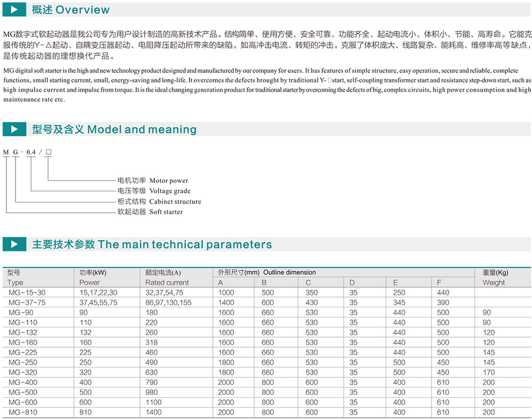Click arrow icon beside main technical parameters
The image size is (532, 420).
coord(14,245)
